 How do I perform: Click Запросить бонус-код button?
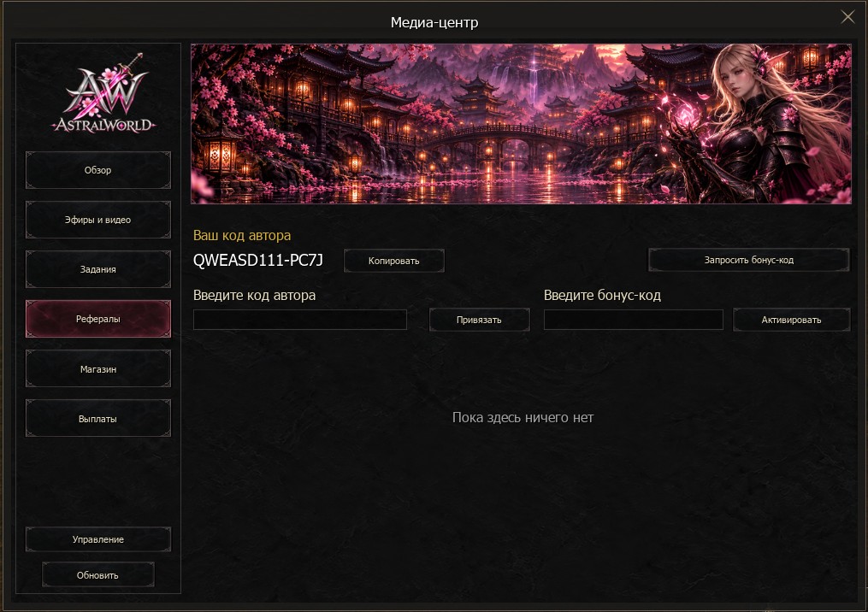pos(749,260)
